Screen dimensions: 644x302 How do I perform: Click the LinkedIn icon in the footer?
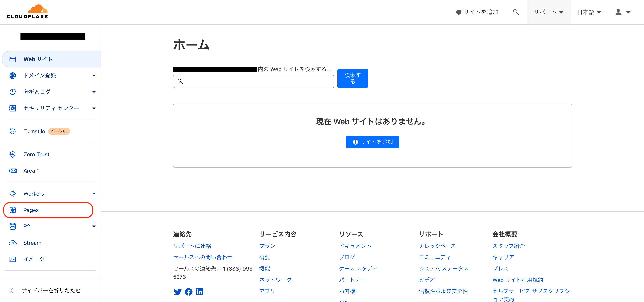tap(200, 292)
